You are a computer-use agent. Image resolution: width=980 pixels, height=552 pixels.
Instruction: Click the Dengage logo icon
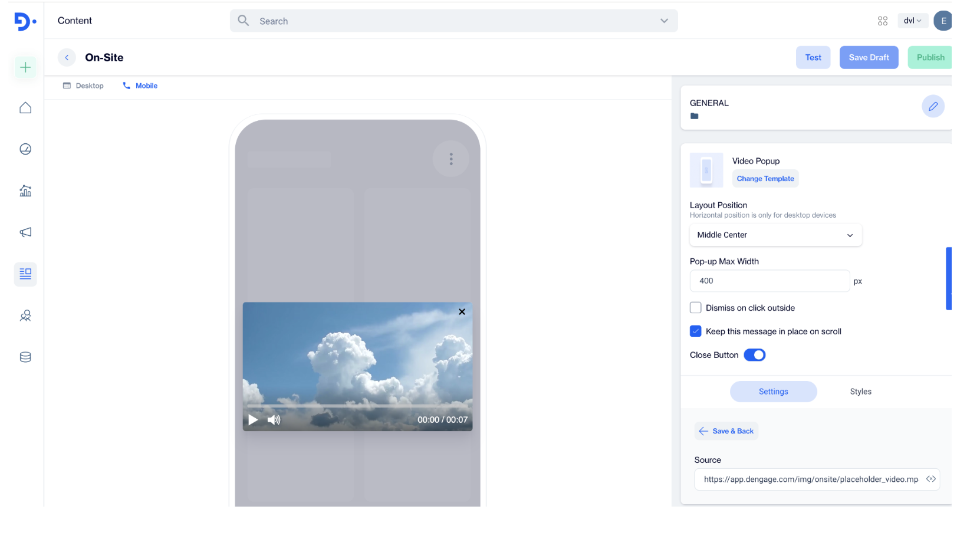click(25, 22)
